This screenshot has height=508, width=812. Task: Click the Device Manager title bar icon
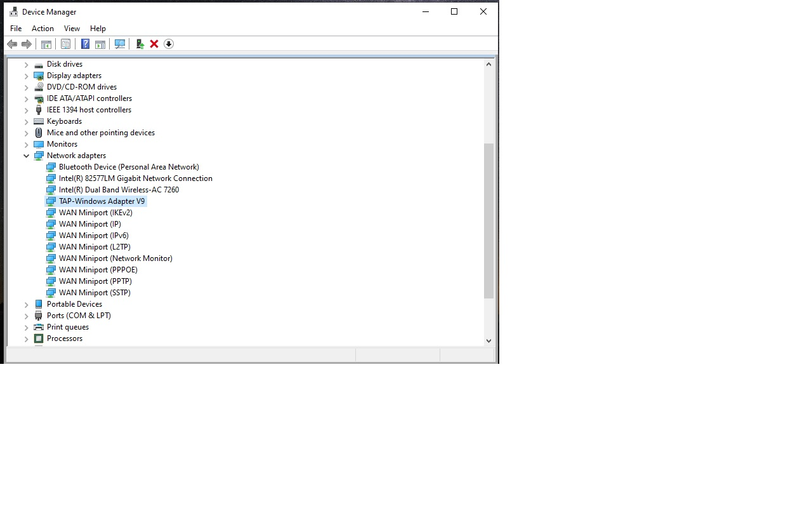(x=13, y=11)
